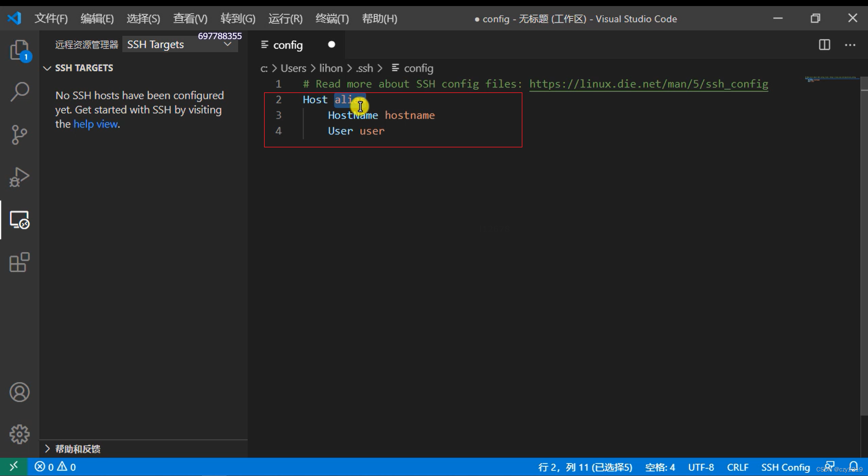The height and width of the screenshot is (476, 868).
Task: Click the SSH Config language mode
Action: click(x=785, y=467)
